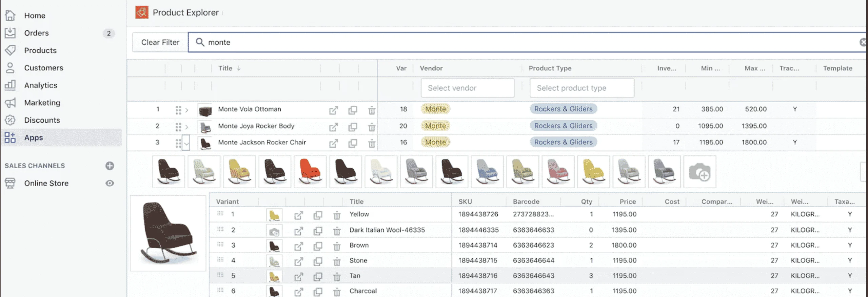
Task: Sort by Title column header
Action: pyautogui.click(x=229, y=68)
